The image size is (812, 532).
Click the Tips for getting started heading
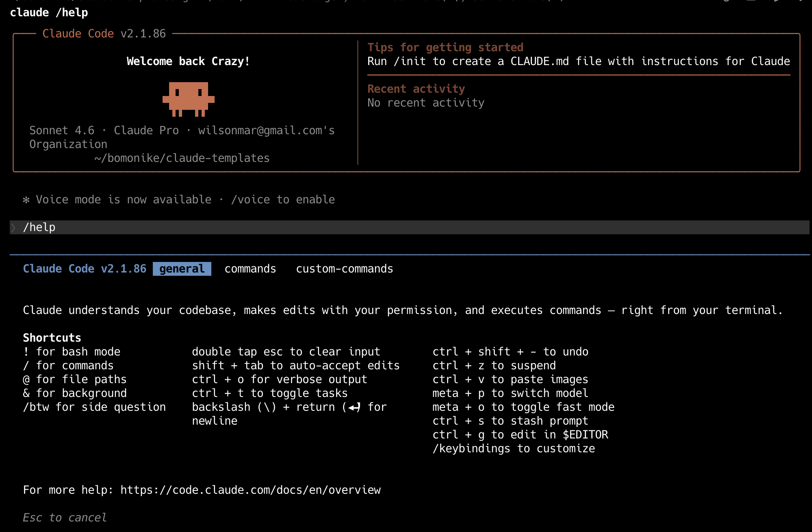point(445,48)
